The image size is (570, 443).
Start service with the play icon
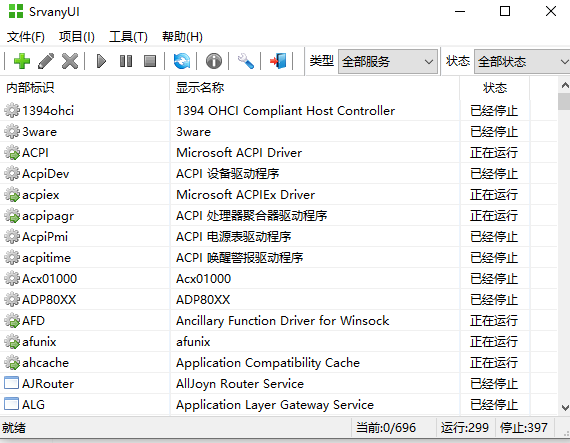point(101,61)
